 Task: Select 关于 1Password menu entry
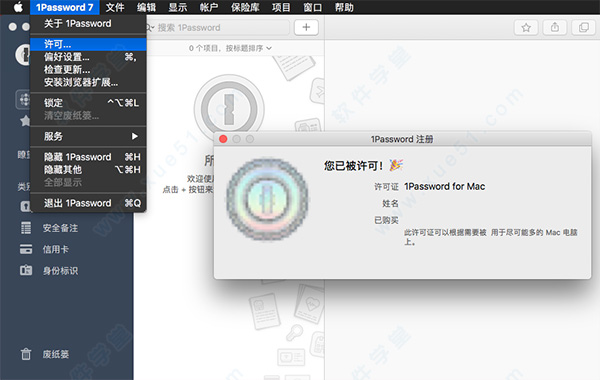pyautogui.click(x=88, y=24)
